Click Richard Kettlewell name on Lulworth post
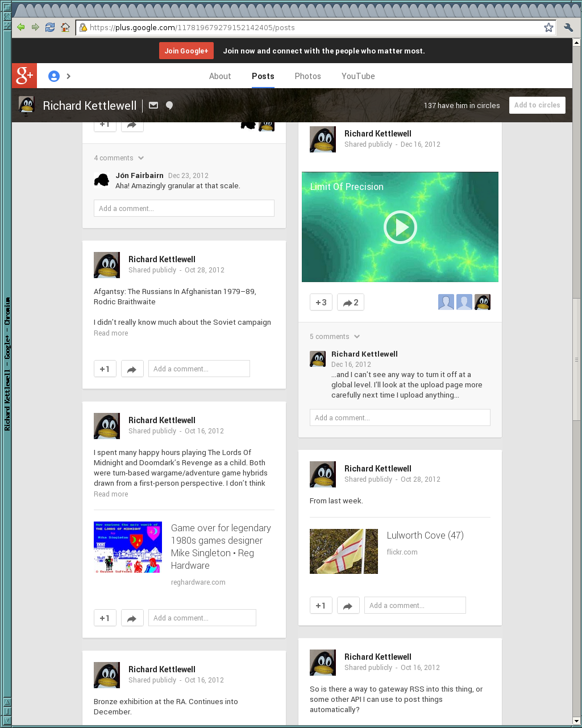This screenshot has width=582, height=728. tap(378, 469)
